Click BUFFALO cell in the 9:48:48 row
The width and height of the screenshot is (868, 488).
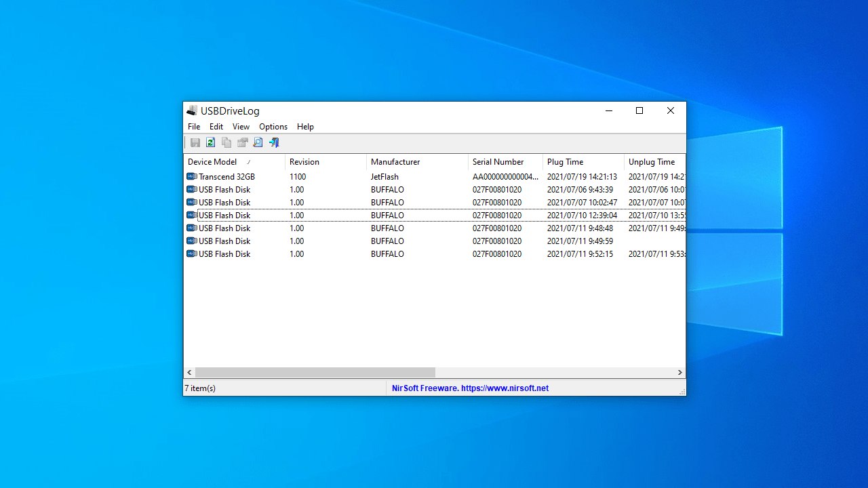387,228
